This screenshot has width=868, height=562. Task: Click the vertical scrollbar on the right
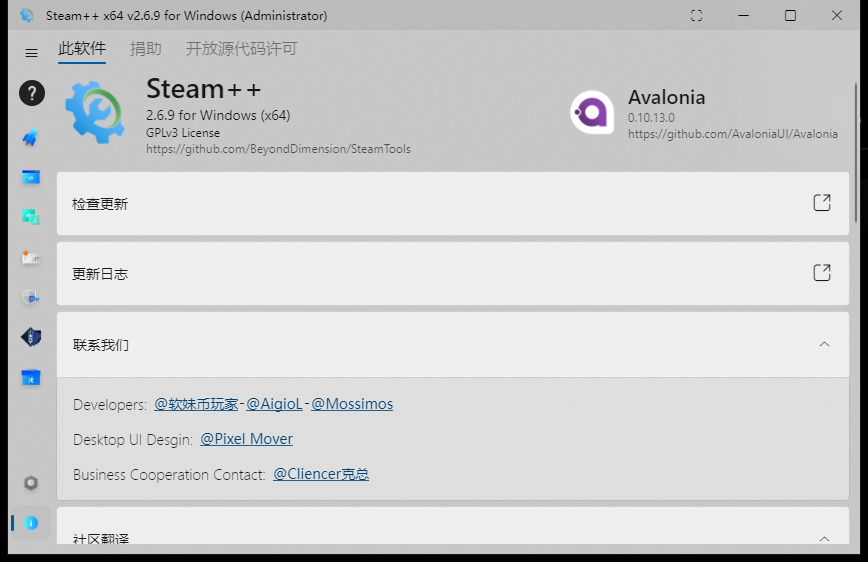[856, 153]
